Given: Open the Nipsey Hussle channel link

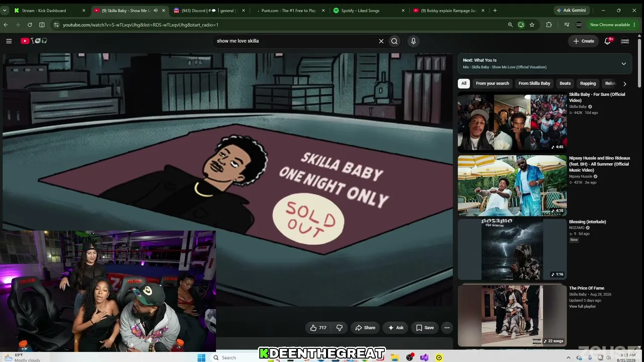Looking at the screenshot, I should [581, 176].
